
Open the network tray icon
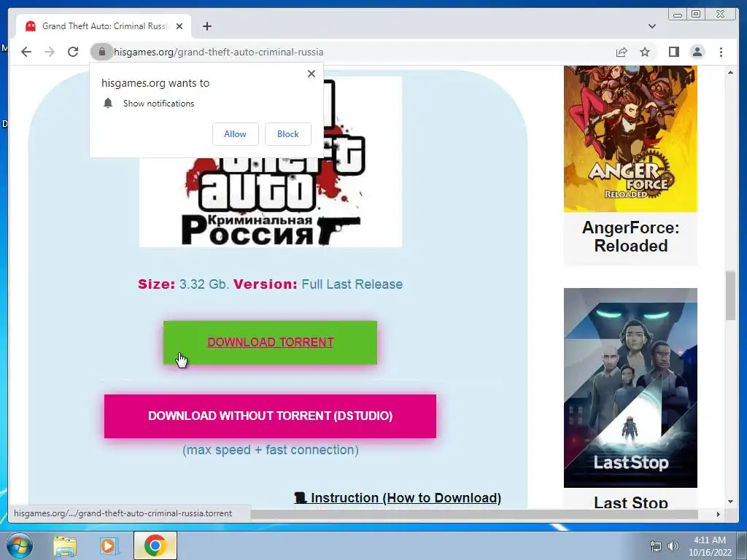(656, 546)
